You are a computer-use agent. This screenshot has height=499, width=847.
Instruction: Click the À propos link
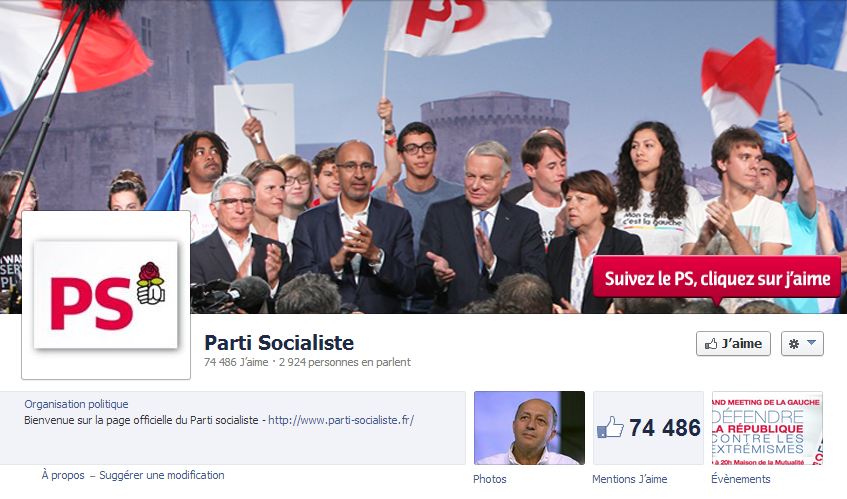(x=63, y=475)
